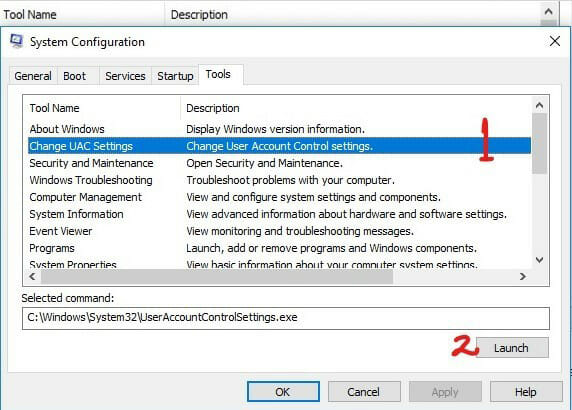Click the horizontal scroll right arrow
This screenshot has width=572, height=410.
pyautogui.click(x=523, y=276)
